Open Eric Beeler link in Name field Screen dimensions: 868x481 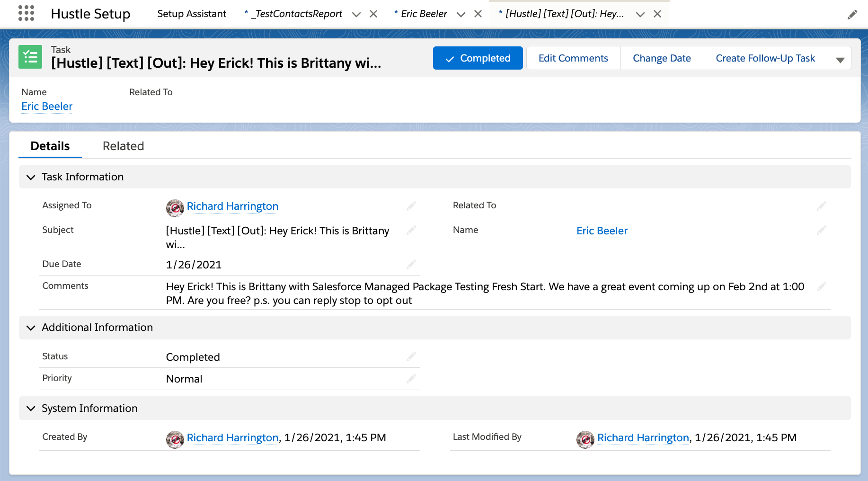(602, 231)
